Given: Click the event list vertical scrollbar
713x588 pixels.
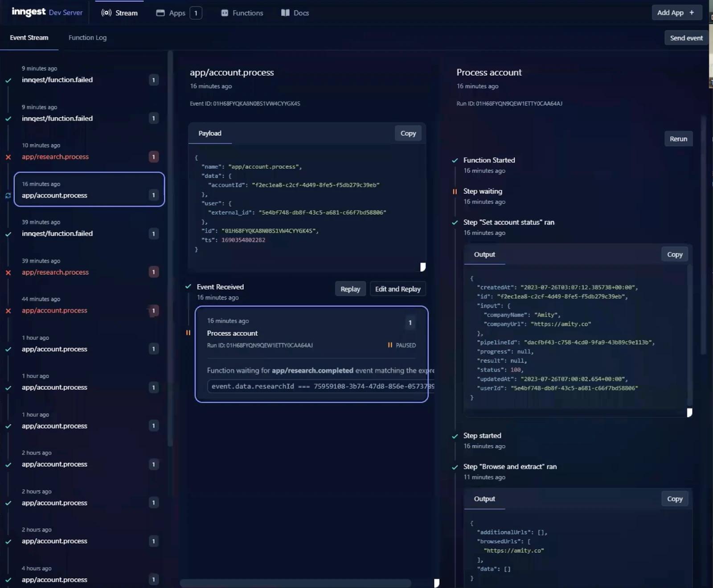Looking at the screenshot, I should click(170, 249).
